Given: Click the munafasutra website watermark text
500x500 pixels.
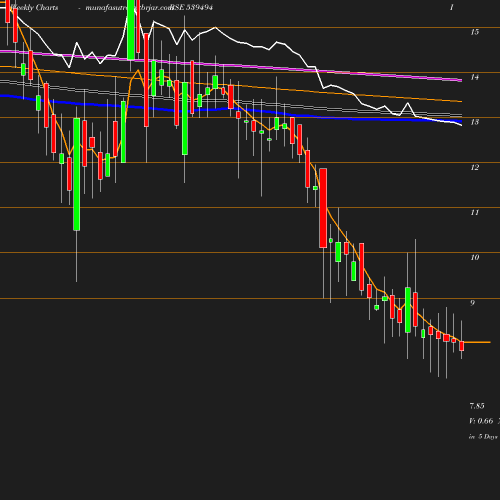Looking at the screenshot, I should [x=129, y=8].
